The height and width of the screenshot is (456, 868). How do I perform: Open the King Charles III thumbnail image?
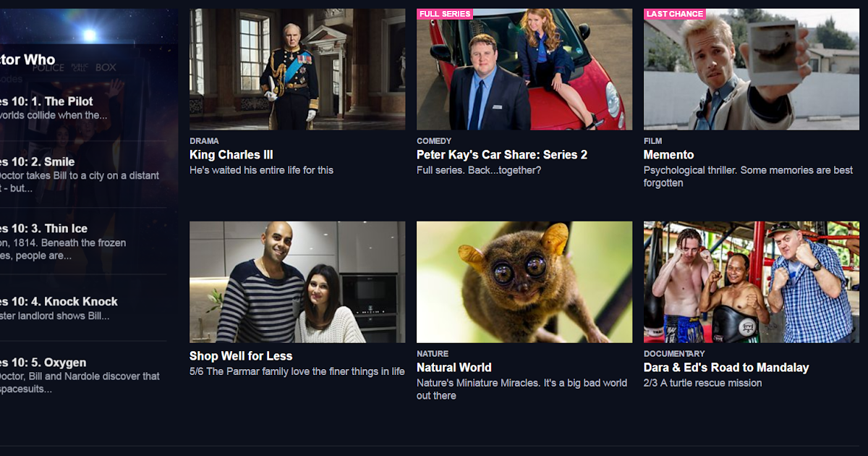(x=297, y=69)
